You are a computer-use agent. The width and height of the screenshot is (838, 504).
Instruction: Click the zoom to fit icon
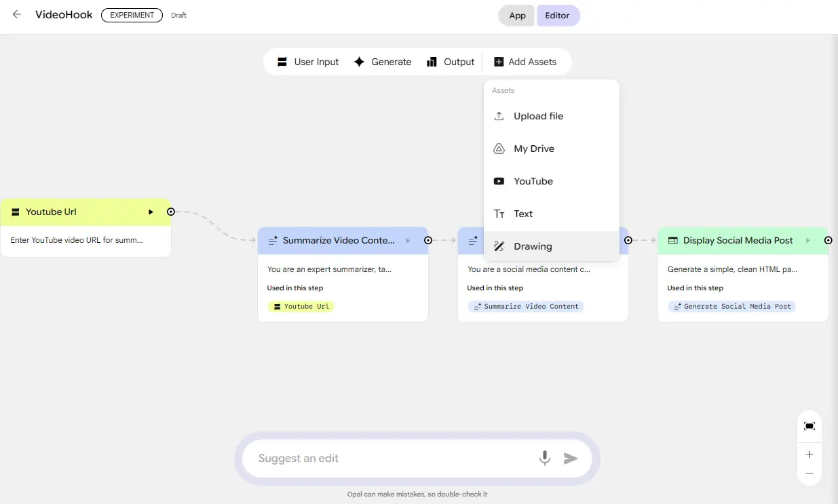[809, 426]
